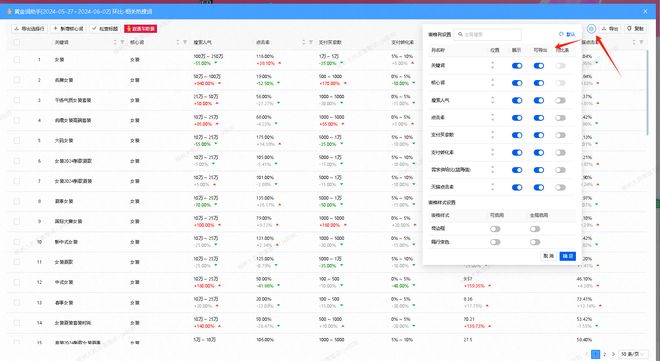Click the red 直通车取数 button

141,29
